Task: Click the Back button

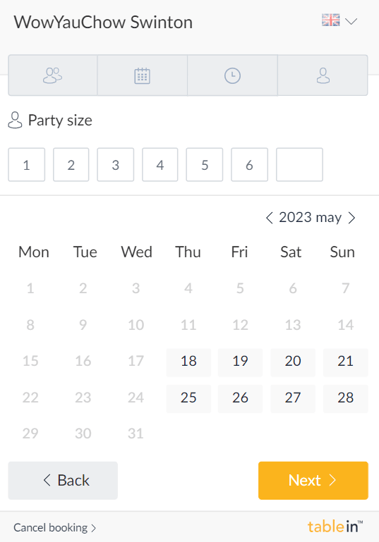Action: [63, 480]
